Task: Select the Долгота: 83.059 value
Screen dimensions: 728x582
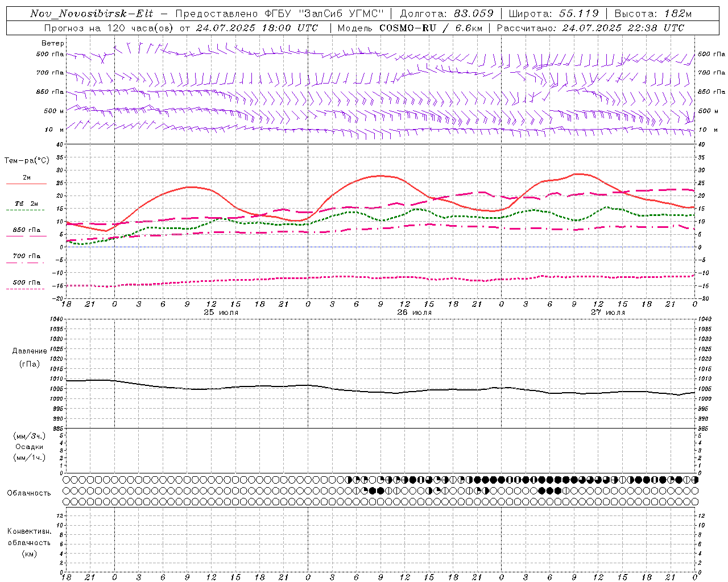Action: [447, 14]
